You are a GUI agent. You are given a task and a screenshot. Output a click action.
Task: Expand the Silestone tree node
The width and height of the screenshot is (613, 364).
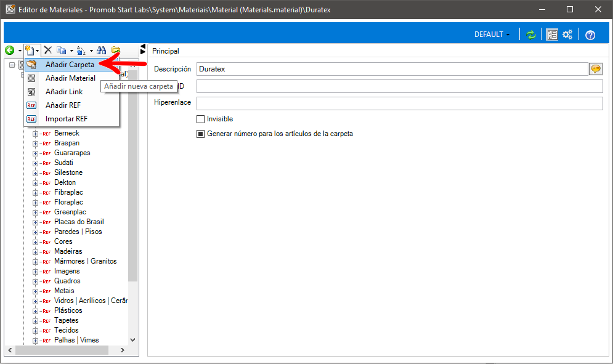pos(35,173)
